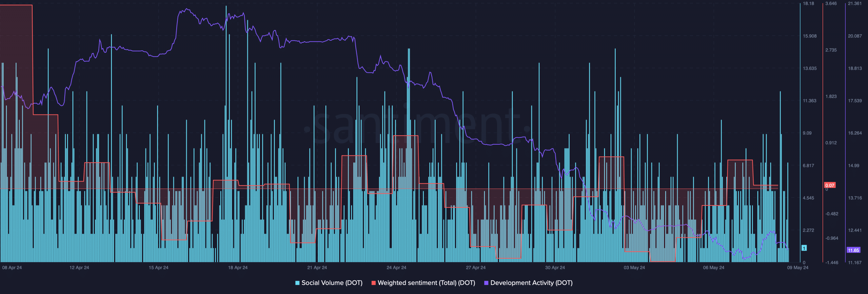Click the -0.964 sentiment axis value

coord(832,238)
